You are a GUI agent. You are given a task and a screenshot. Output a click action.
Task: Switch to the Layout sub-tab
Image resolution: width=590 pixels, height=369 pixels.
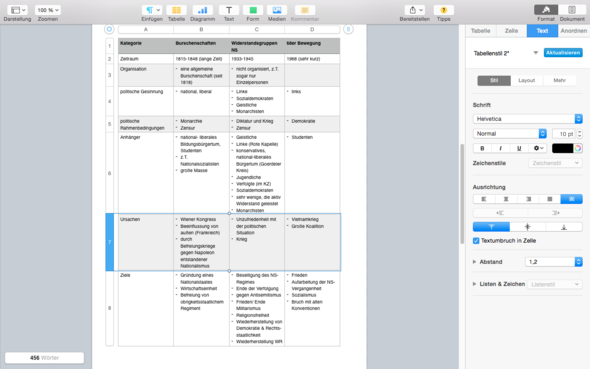click(526, 80)
